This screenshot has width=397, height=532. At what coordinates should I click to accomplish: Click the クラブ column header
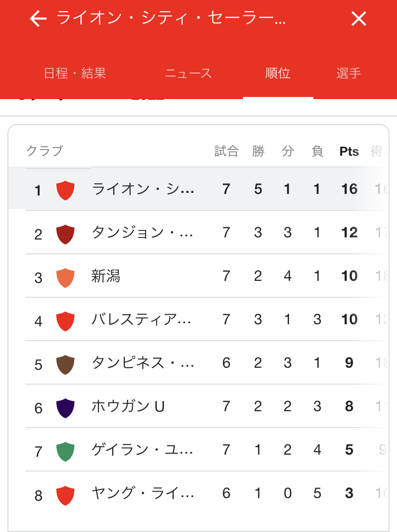[45, 151]
